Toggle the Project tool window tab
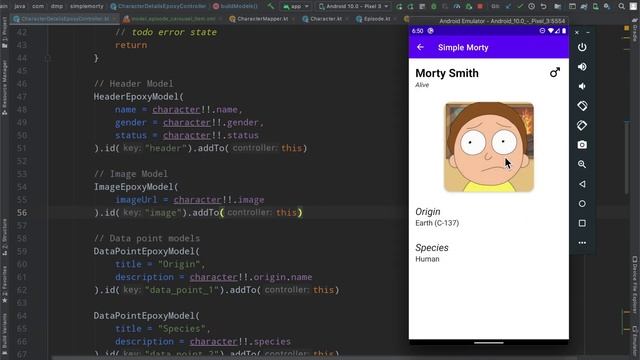The height and width of the screenshot is (360, 640). 4,33
